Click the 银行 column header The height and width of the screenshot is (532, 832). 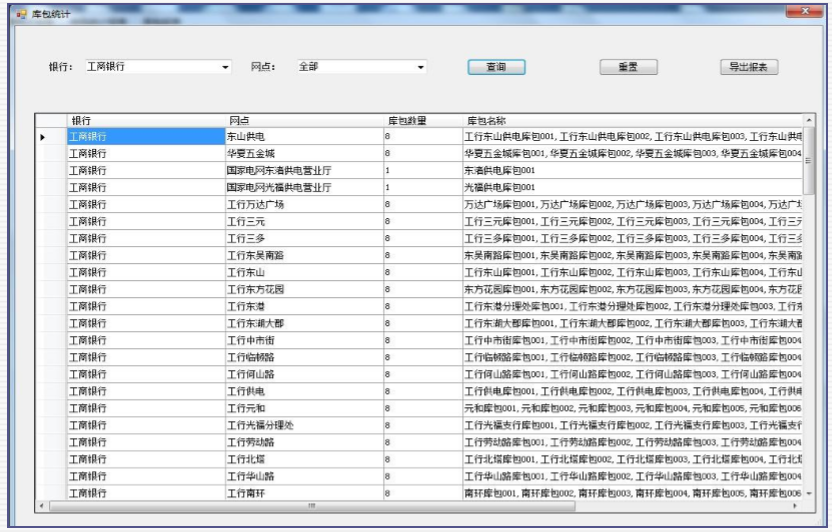click(146, 120)
